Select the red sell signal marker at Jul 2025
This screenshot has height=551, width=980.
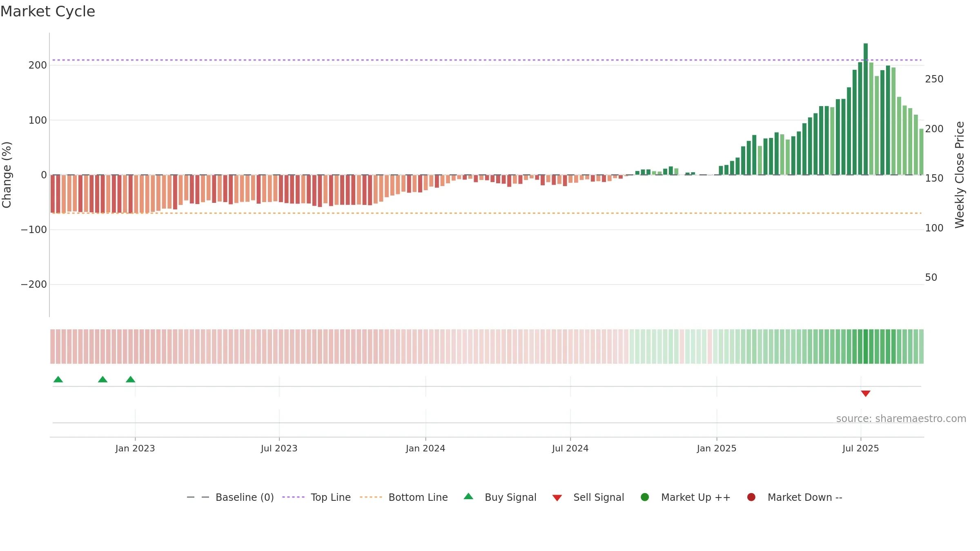coord(866,393)
